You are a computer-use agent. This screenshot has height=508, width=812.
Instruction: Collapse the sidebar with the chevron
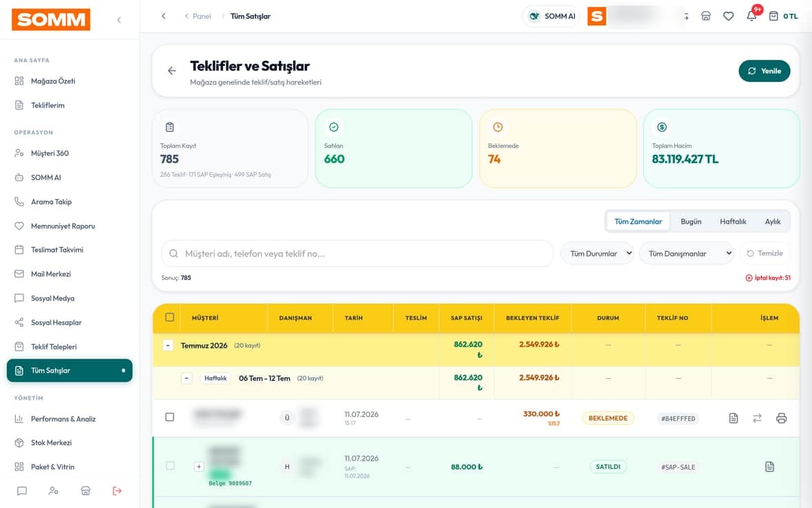tap(119, 20)
